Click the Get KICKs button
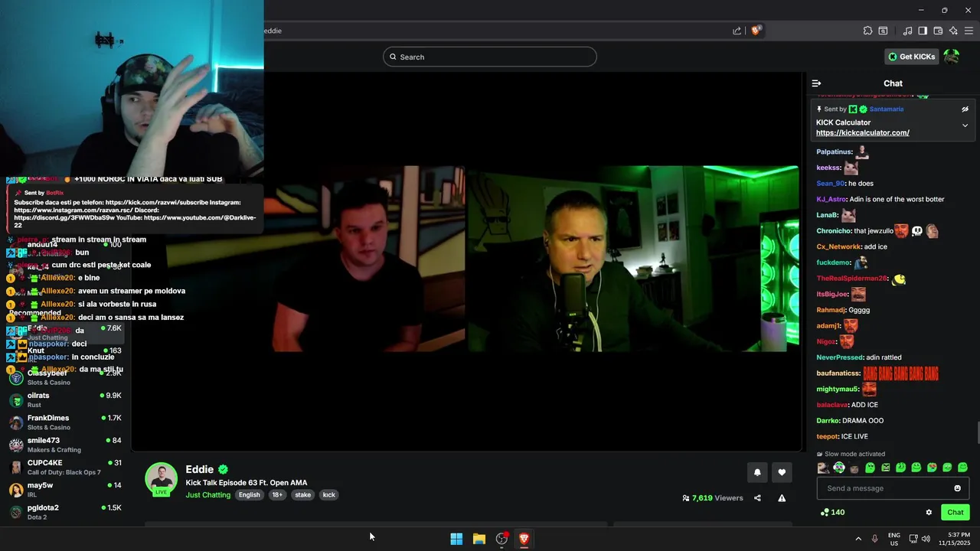The image size is (980, 551). point(911,57)
